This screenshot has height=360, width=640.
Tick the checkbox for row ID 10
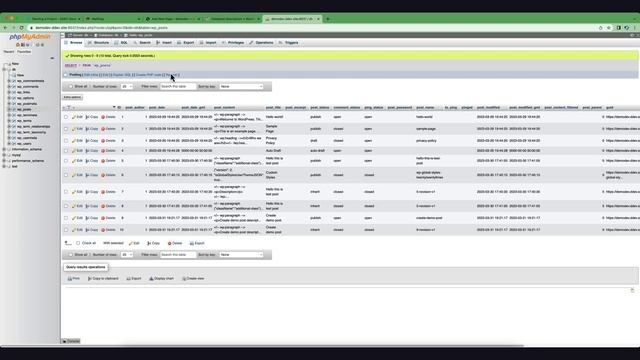66,230
